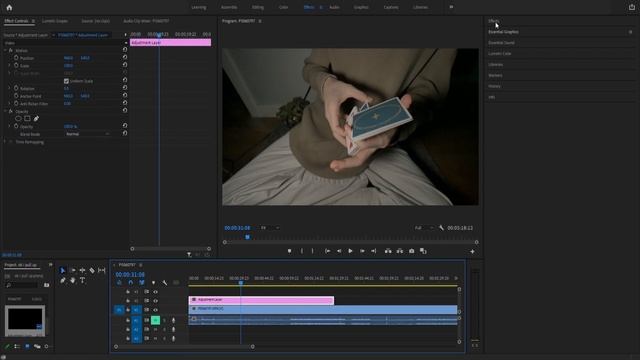Select the Selection arrow tool

pyautogui.click(x=62, y=270)
